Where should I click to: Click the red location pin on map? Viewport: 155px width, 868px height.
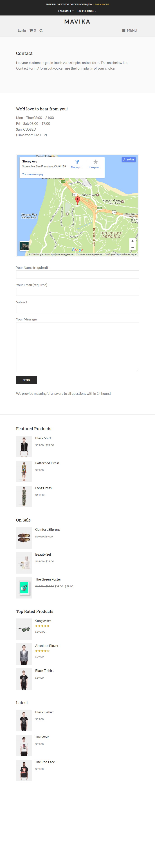(77, 200)
